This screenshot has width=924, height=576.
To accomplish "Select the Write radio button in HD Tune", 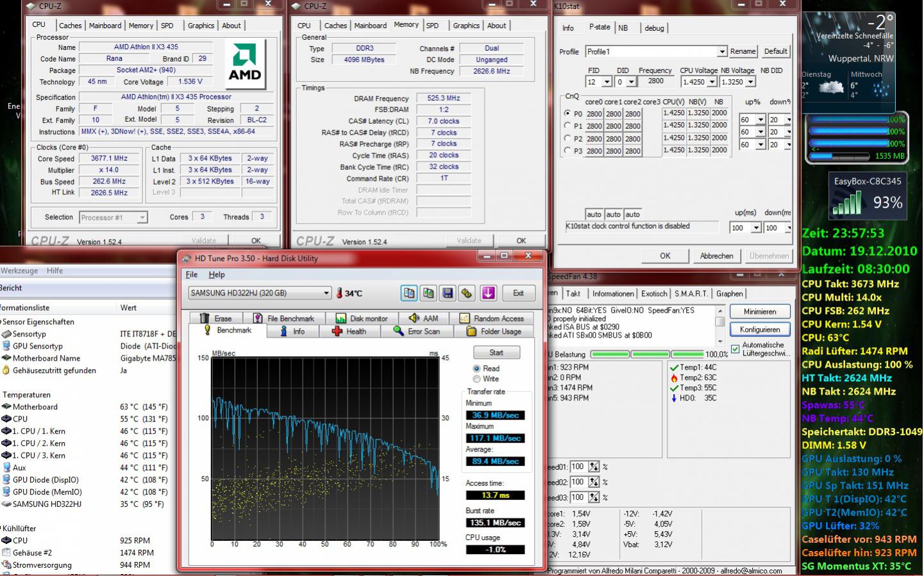I will (476, 379).
